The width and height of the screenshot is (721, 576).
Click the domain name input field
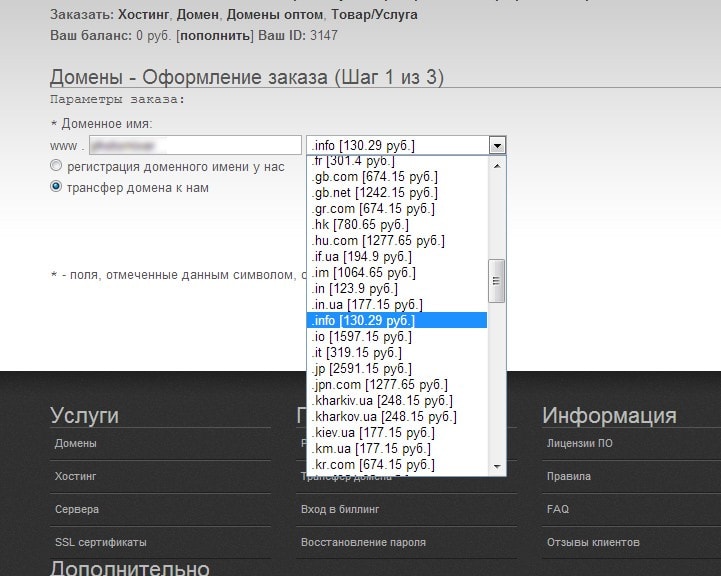pos(195,145)
